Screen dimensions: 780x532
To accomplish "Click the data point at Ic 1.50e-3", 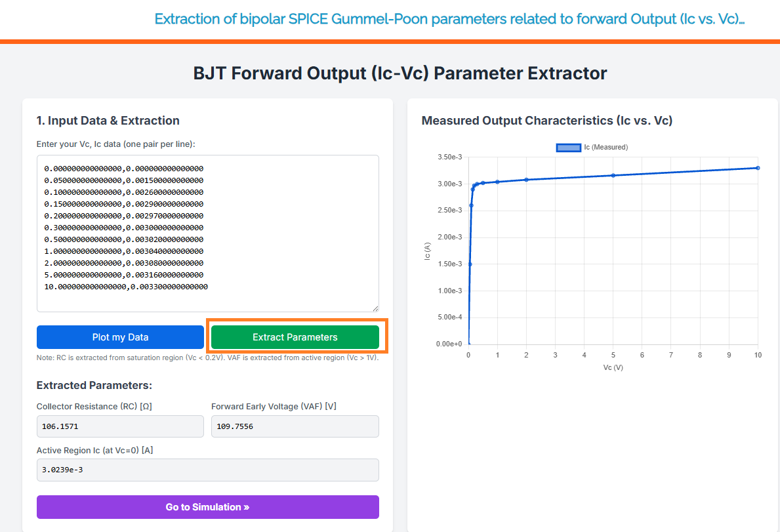I will click(x=470, y=264).
